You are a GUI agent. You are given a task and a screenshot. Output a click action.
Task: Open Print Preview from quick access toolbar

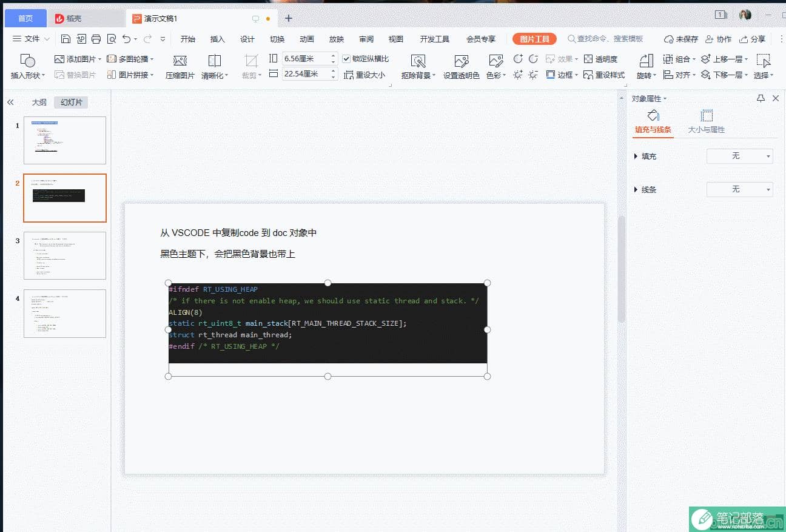coord(111,39)
